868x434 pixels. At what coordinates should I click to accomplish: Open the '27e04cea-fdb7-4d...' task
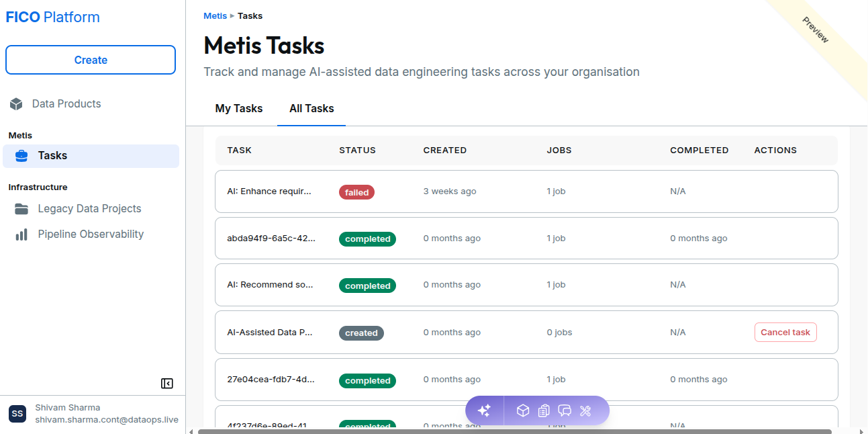click(271, 380)
